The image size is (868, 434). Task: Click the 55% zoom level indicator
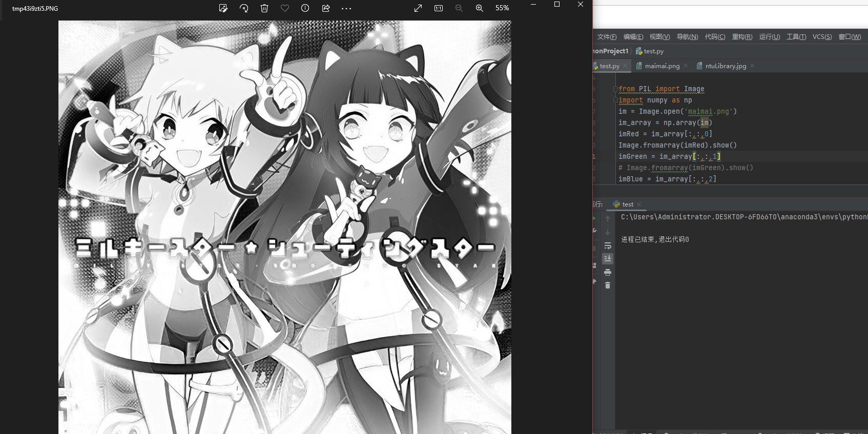click(x=502, y=8)
